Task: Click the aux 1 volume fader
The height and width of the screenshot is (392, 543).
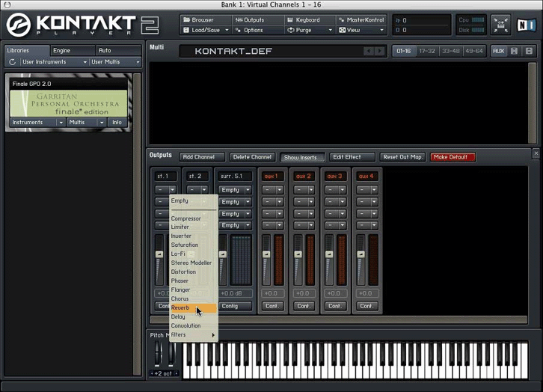Action: coord(266,254)
